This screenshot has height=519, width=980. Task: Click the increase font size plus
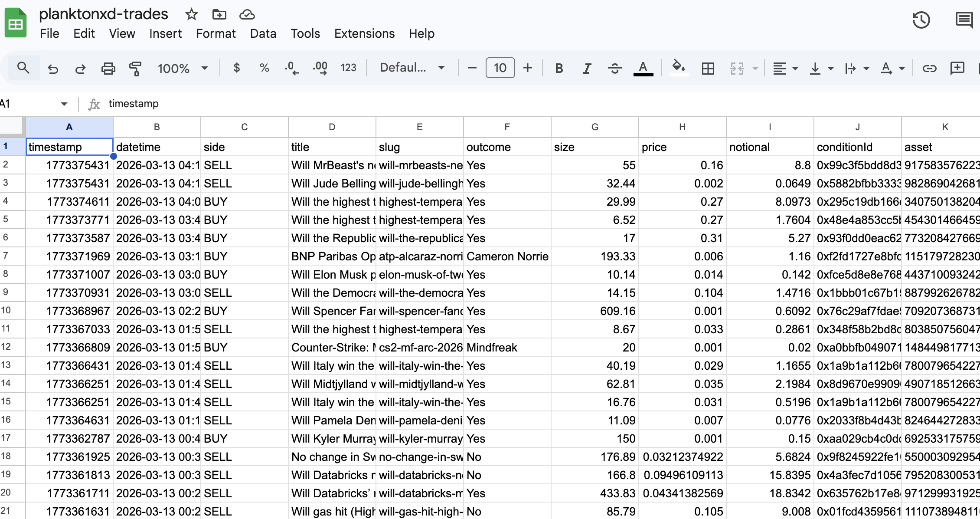point(527,68)
